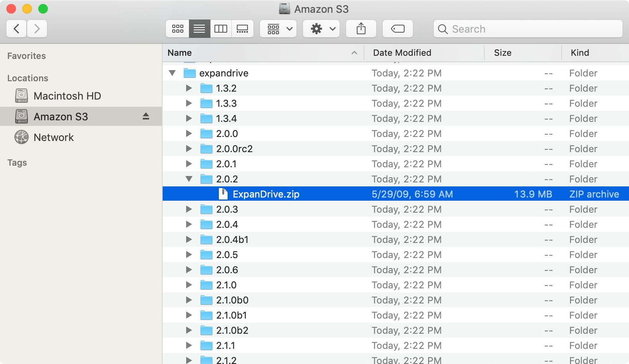The width and height of the screenshot is (629, 364).
Task: Click the 13.9 MB size value
Action: (x=533, y=194)
